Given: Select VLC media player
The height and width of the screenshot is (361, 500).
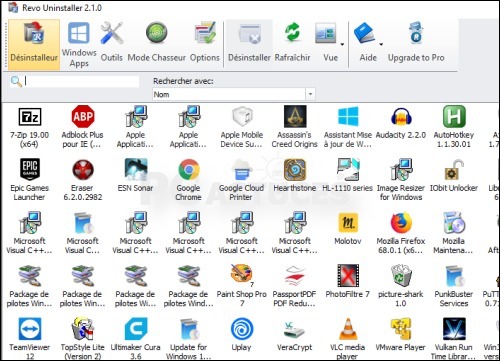Looking at the screenshot, I should click(348, 339).
